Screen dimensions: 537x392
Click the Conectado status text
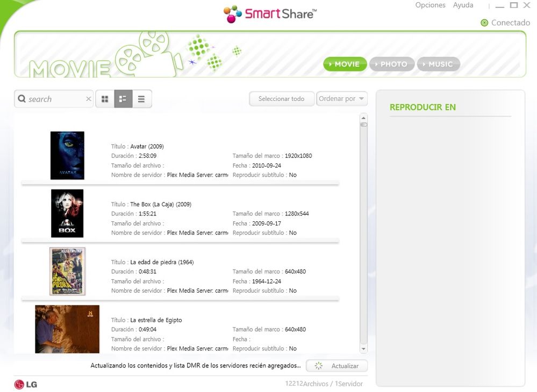click(x=510, y=23)
